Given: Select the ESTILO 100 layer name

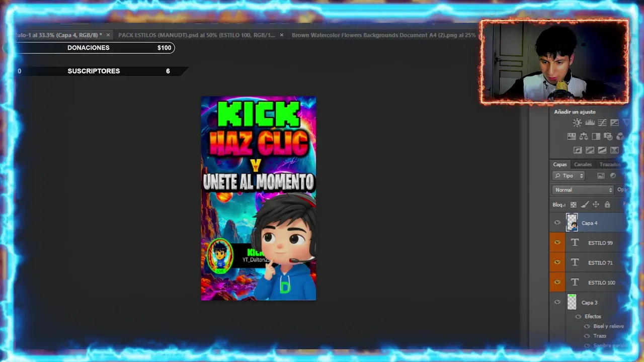Looking at the screenshot, I should [601, 283].
